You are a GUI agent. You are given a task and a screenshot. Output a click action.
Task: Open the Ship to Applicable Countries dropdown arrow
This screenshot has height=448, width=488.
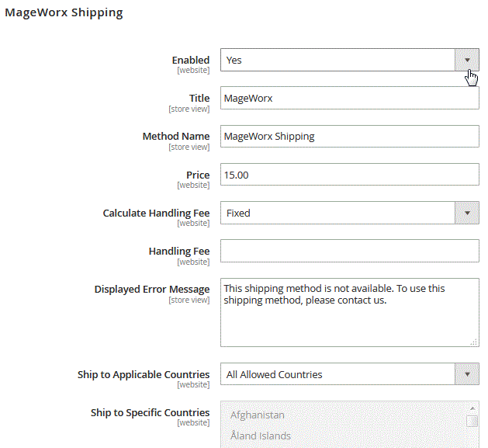click(x=466, y=374)
